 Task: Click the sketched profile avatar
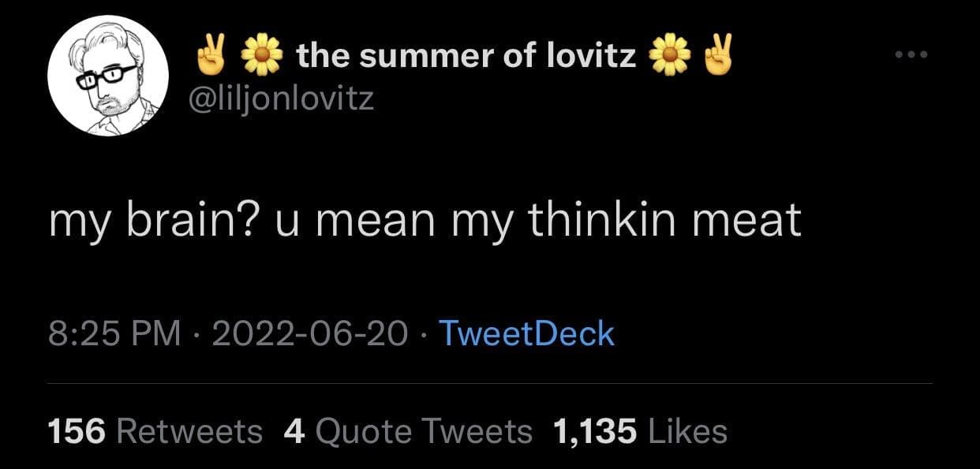108,77
